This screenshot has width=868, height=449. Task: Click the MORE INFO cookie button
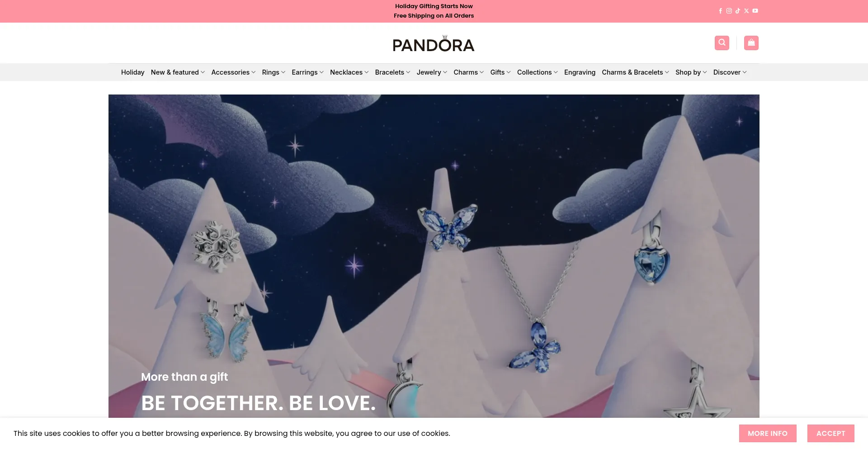768,433
